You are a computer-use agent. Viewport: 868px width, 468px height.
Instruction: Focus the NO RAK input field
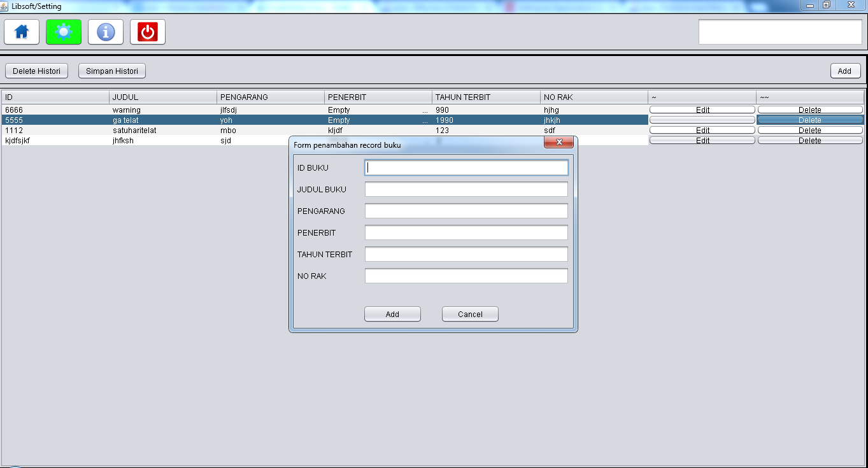466,276
